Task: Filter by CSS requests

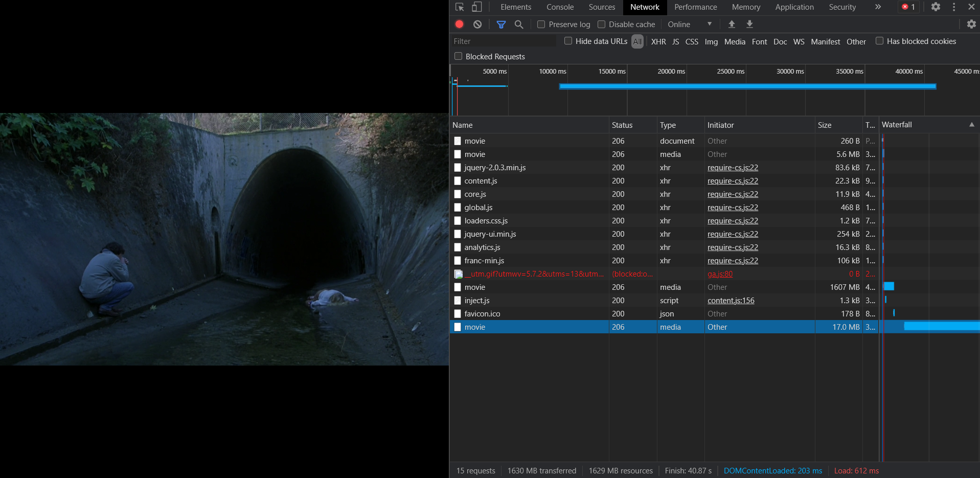Action: click(692, 41)
